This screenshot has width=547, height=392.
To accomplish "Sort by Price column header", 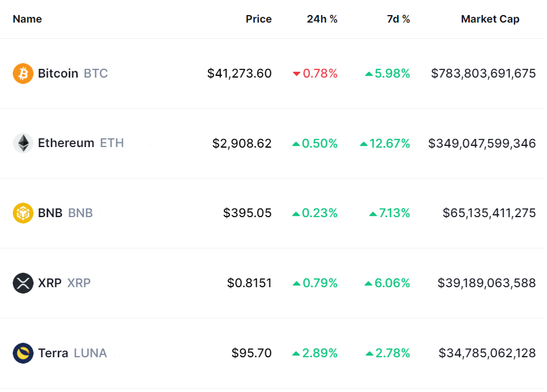I will coord(258,19).
